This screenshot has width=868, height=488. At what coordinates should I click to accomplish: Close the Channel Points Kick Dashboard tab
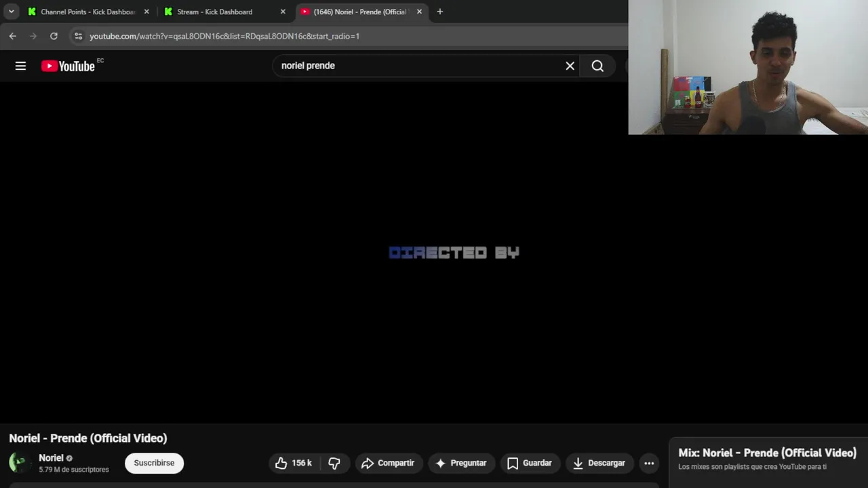(x=146, y=12)
